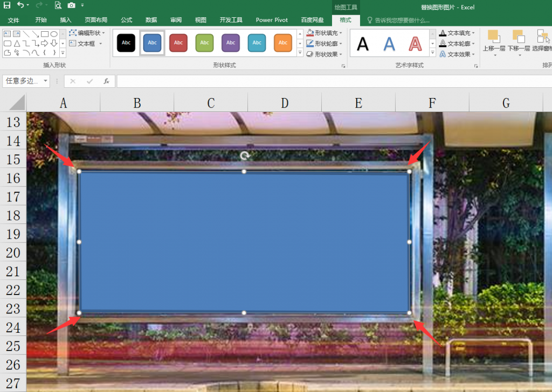Expand the name box dropdown arrow

click(x=45, y=81)
